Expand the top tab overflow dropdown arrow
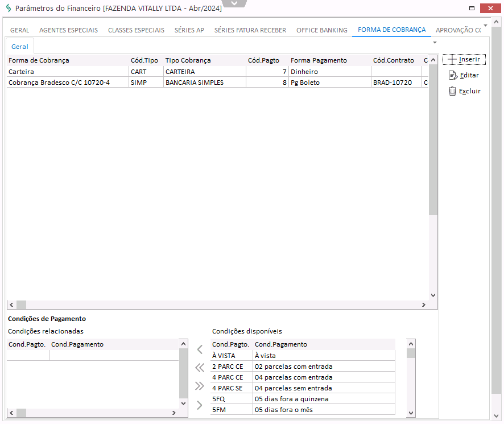The height and width of the screenshot is (424, 504). point(485,26)
